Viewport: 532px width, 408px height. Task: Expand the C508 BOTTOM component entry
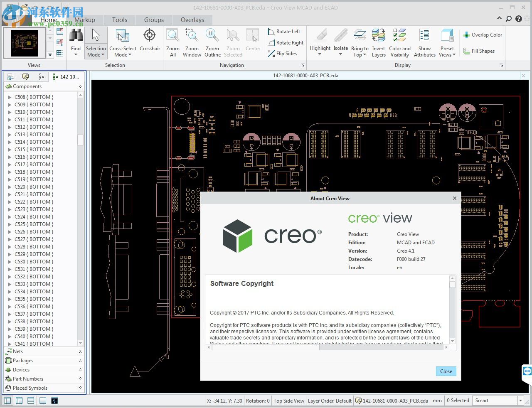(x=10, y=97)
